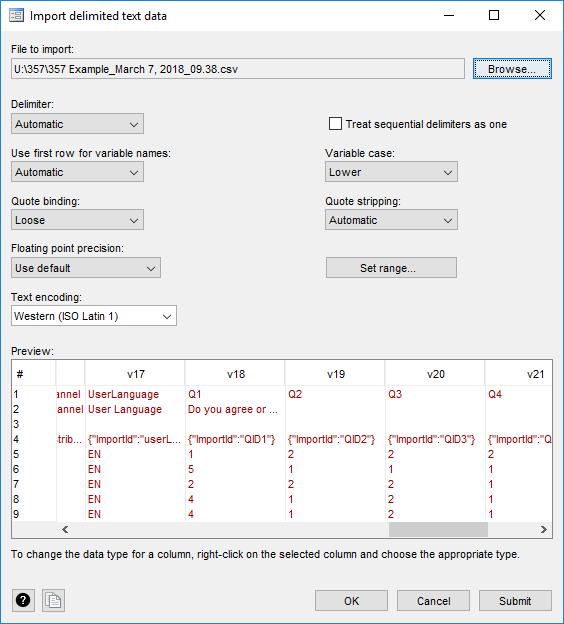The height and width of the screenshot is (624, 564).
Task: Open Use first row for variable names dropdown
Action: click(77, 172)
